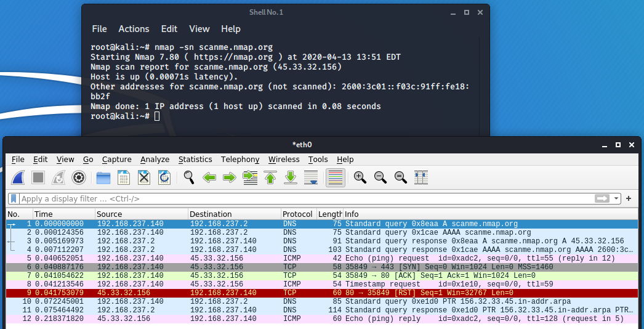Jump to the first packet
This screenshot has height=329, width=644.
pos(270,177)
